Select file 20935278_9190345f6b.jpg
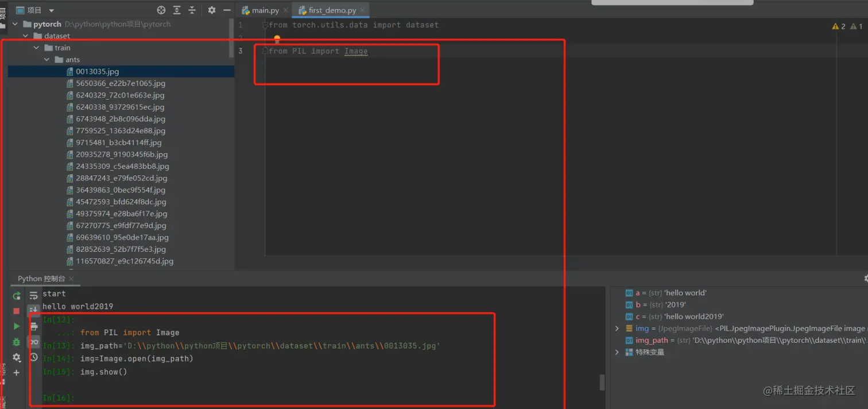The width and height of the screenshot is (868, 409). (x=121, y=155)
